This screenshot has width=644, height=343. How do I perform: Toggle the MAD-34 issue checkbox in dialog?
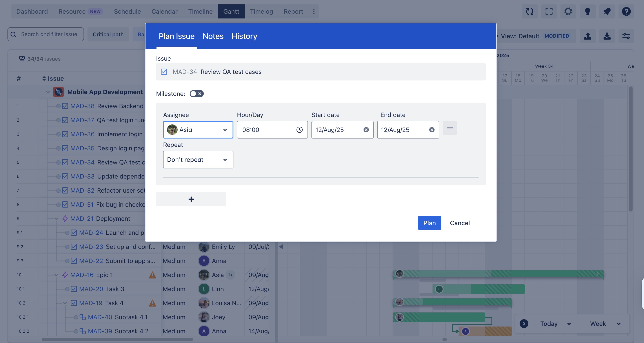point(164,72)
